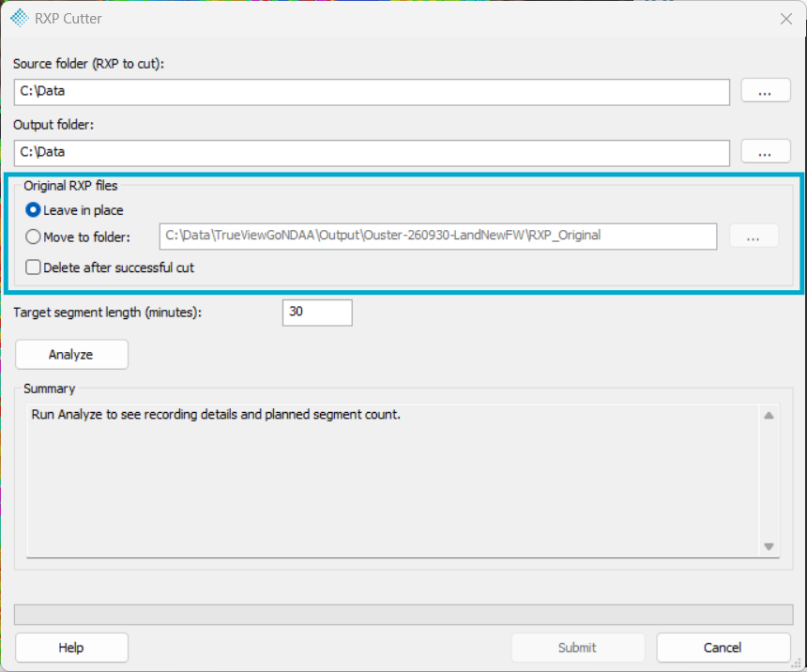Click the RXP Cutter app icon

(x=20, y=18)
